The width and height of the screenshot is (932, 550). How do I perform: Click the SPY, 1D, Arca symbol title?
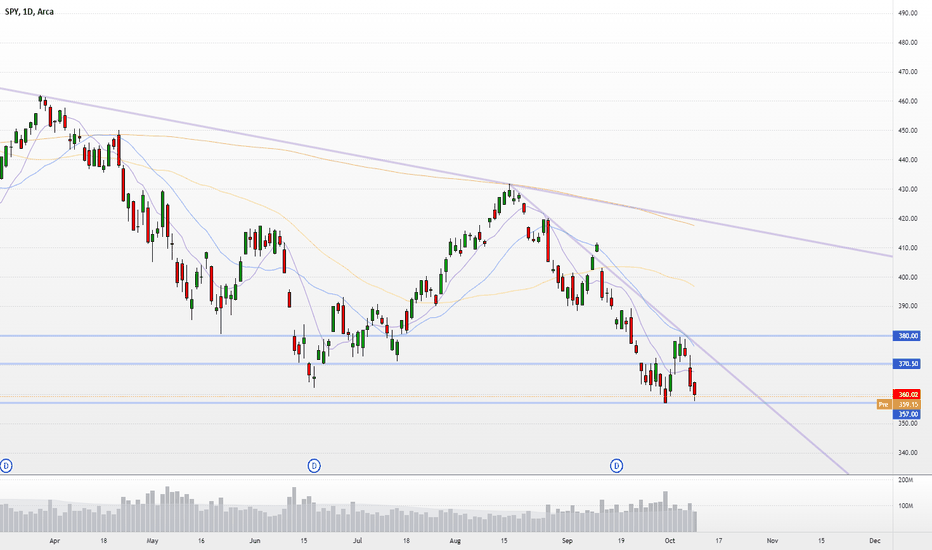pos(29,11)
